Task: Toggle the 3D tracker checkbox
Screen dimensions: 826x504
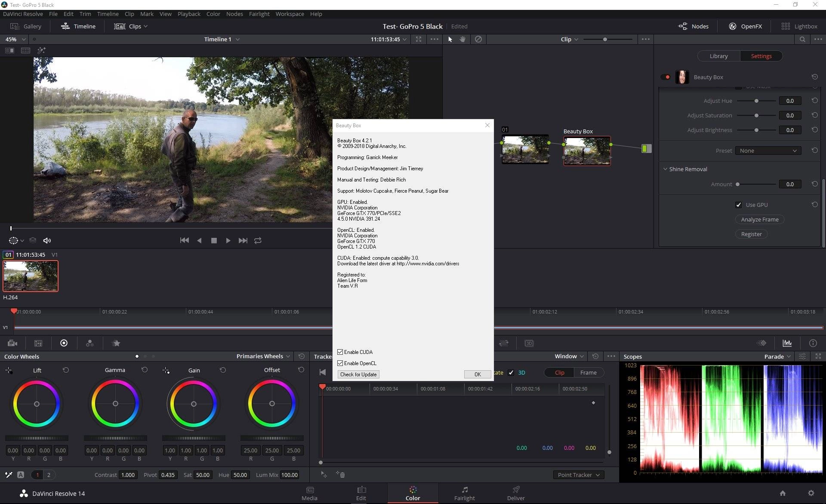Action: (511, 372)
